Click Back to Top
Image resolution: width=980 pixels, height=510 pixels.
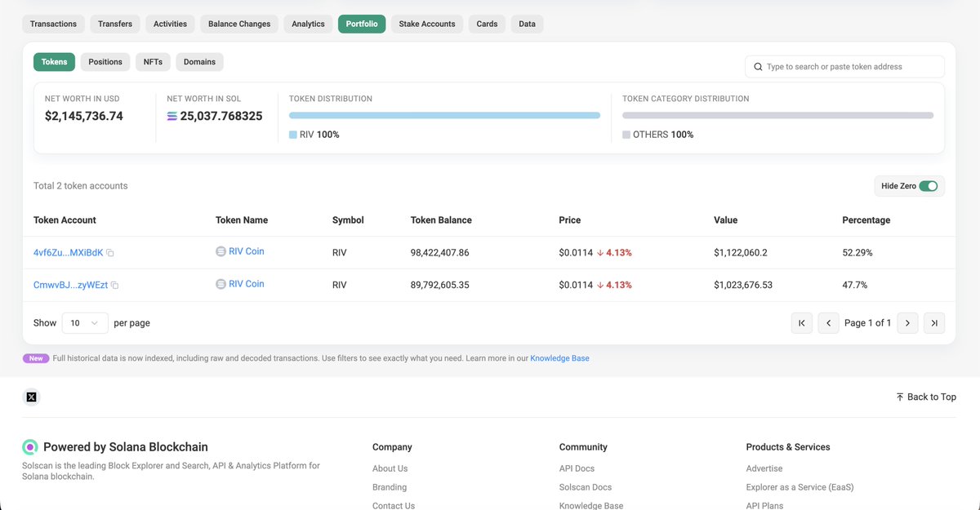926,397
